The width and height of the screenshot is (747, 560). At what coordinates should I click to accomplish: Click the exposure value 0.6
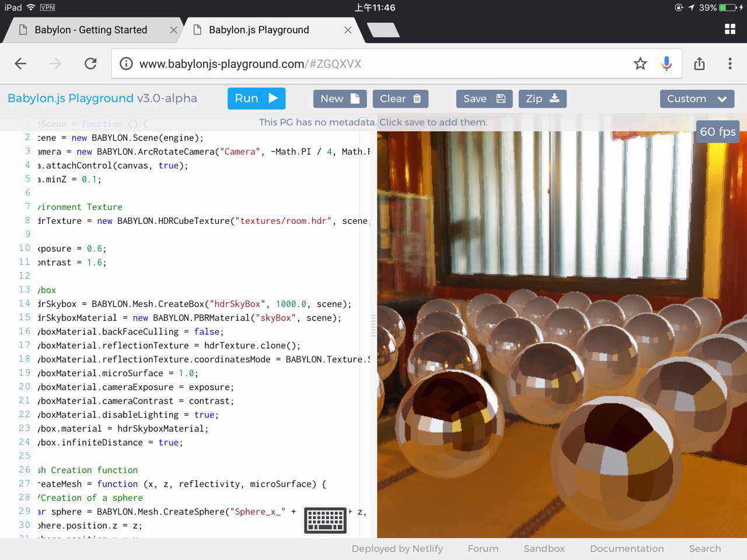[95, 249]
